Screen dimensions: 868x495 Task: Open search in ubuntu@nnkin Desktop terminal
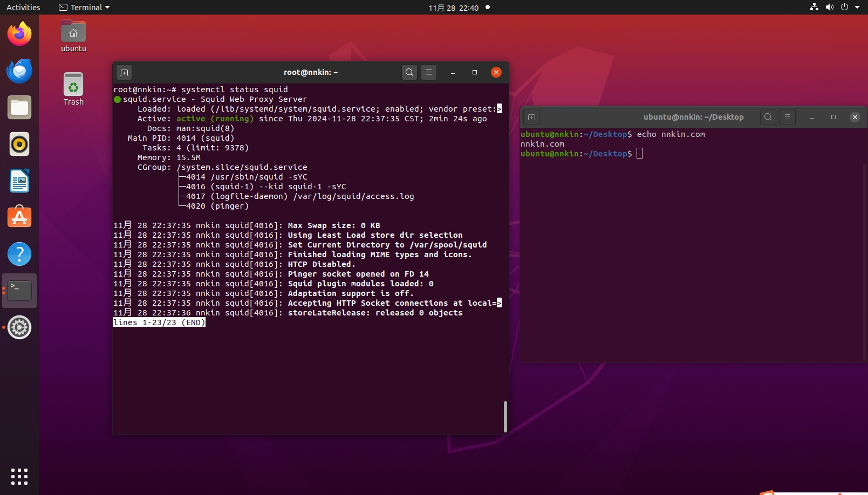click(768, 117)
